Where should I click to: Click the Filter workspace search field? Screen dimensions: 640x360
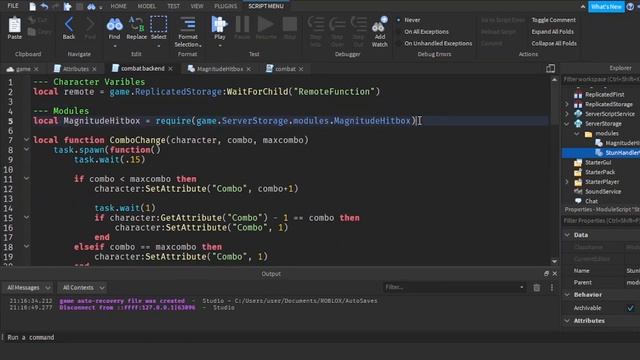601,79
